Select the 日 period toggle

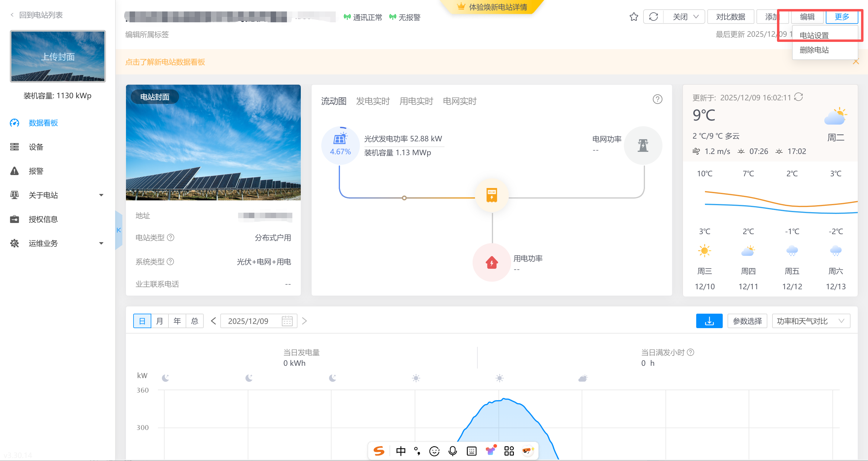(142, 321)
